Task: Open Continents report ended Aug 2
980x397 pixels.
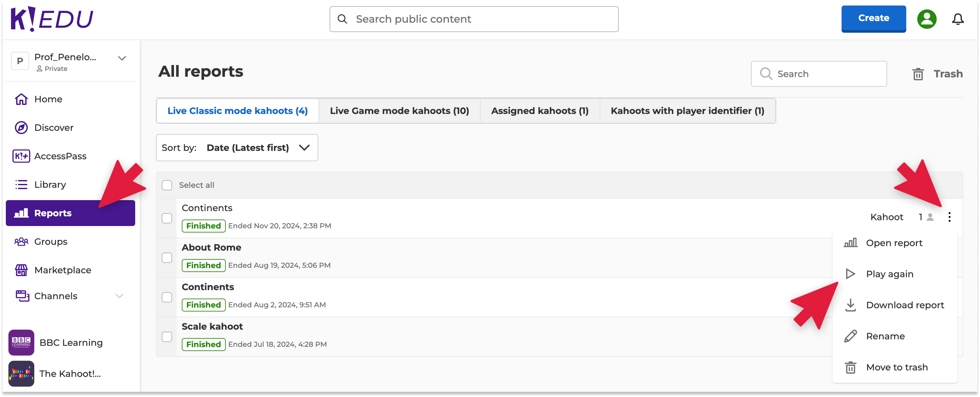Action: [x=208, y=287]
